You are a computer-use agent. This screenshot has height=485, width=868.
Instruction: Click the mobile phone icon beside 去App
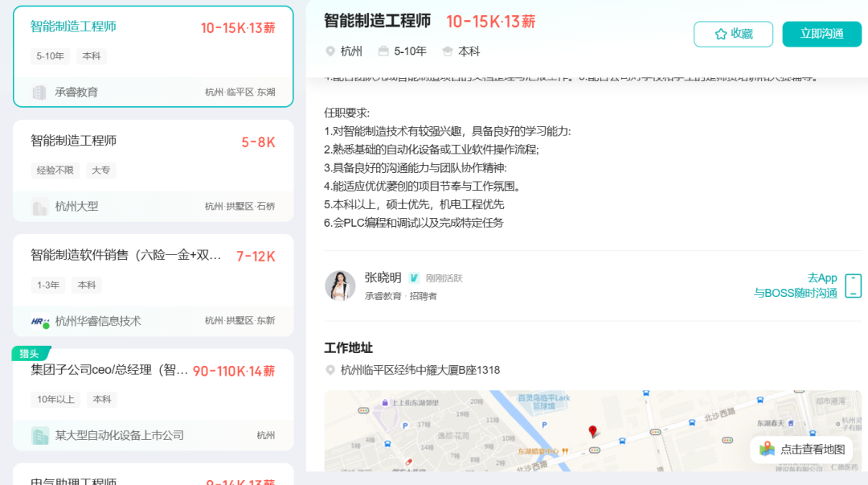(x=853, y=286)
